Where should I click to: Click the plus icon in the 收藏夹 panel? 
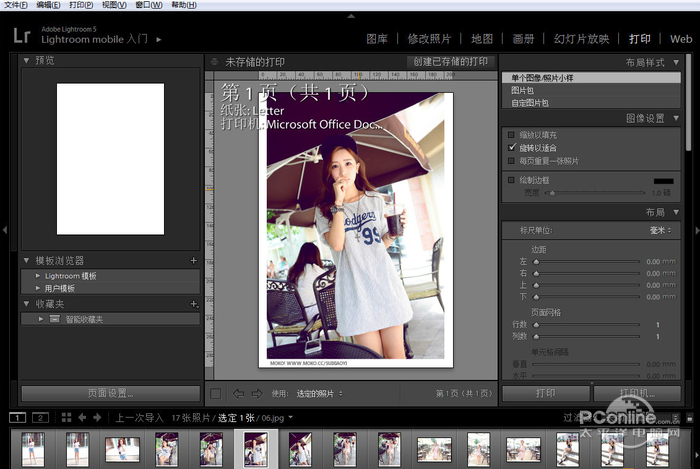coord(194,304)
